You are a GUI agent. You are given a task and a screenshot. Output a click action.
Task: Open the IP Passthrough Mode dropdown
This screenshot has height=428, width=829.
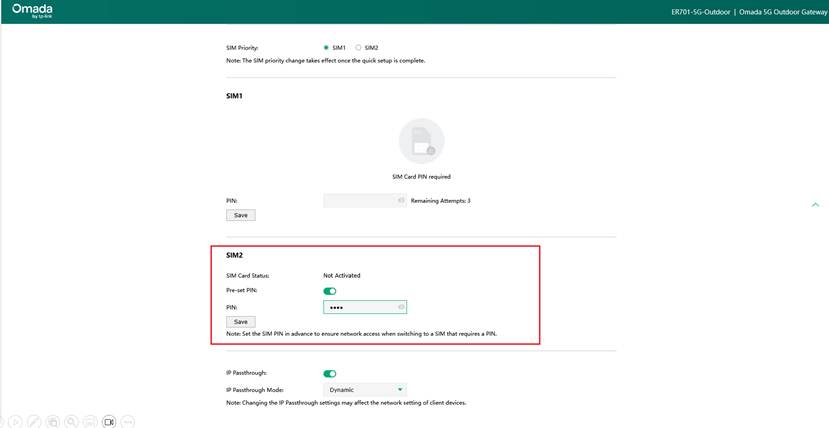coord(365,389)
